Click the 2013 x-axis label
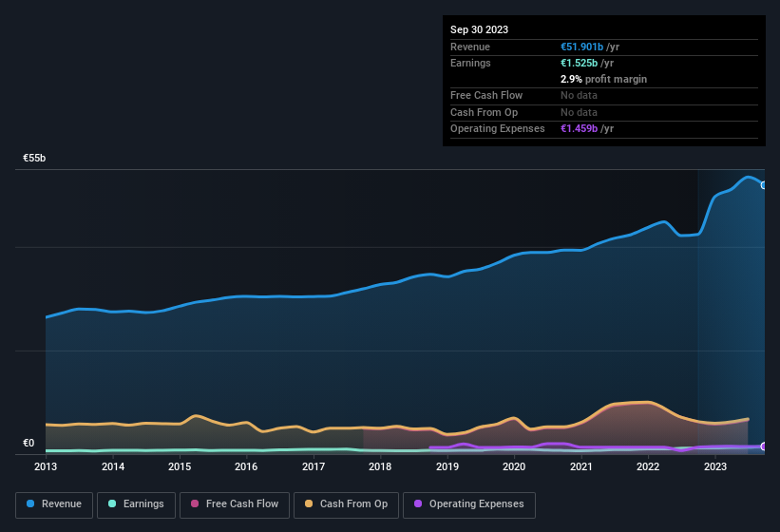Viewport: 780px width, 532px height. click(46, 466)
